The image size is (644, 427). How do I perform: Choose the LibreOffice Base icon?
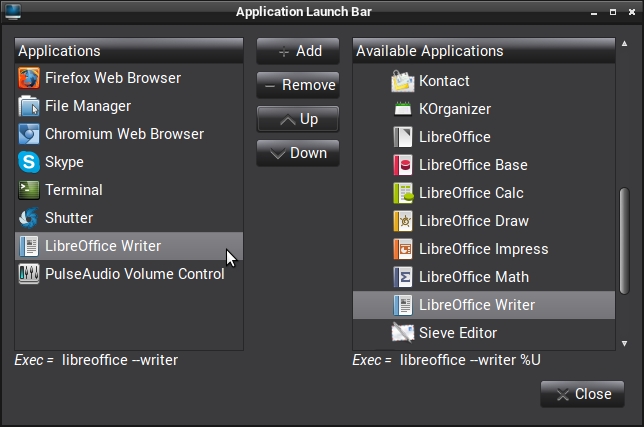click(x=402, y=165)
